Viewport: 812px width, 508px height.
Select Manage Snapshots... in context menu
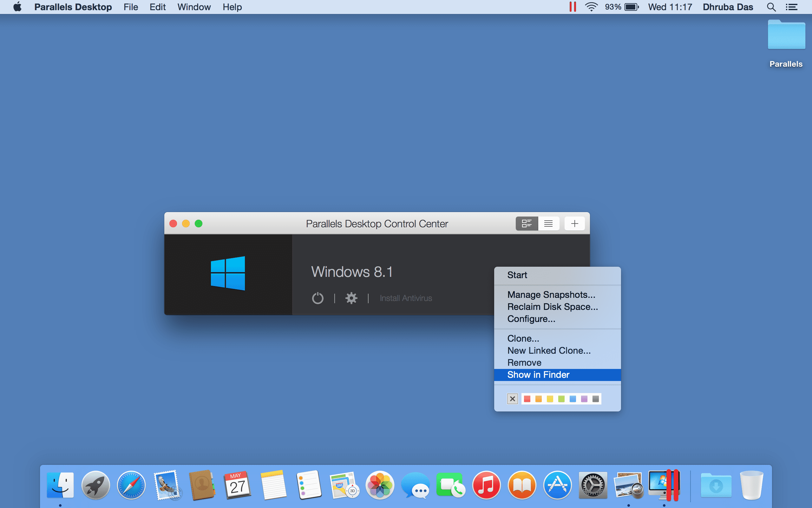point(557,295)
